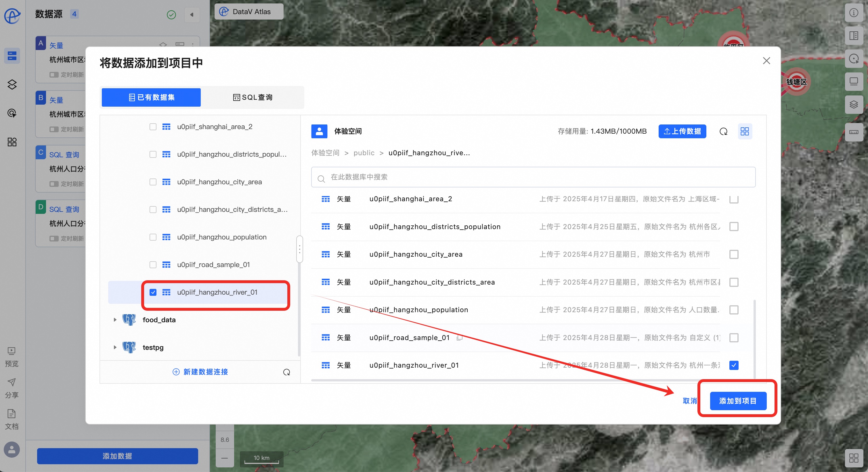The height and width of the screenshot is (472, 868).
Task: Open 文档 documentation from the sidebar
Action: [x=12, y=414]
